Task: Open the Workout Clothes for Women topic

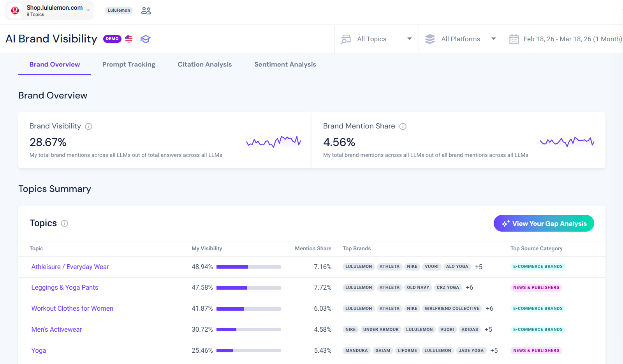Action: pyautogui.click(x=72, y=309)
